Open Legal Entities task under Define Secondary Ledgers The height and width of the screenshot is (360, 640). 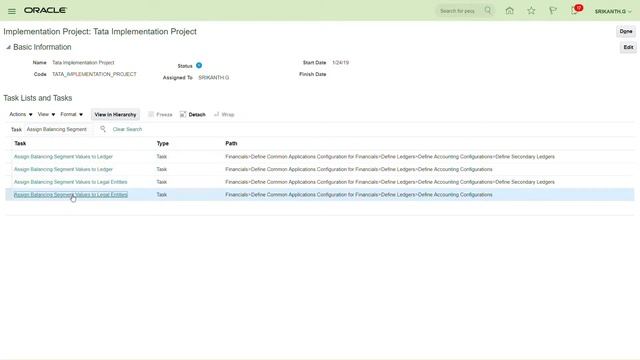(71, 182)
